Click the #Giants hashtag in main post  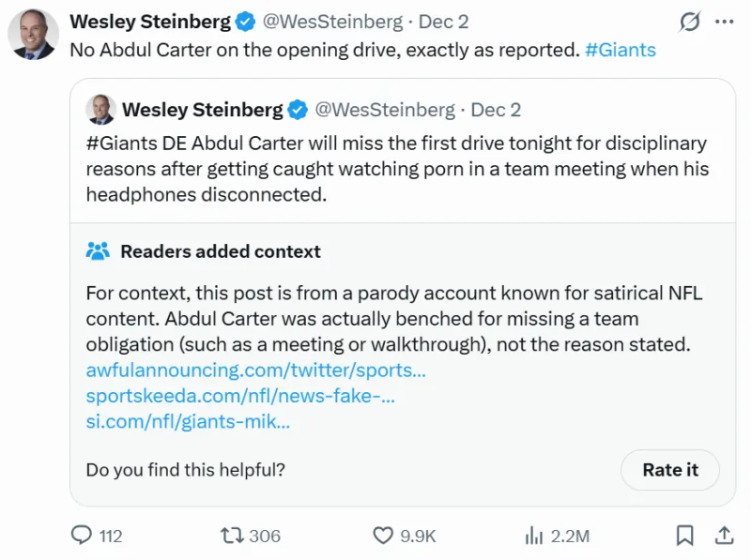point(620,50)
